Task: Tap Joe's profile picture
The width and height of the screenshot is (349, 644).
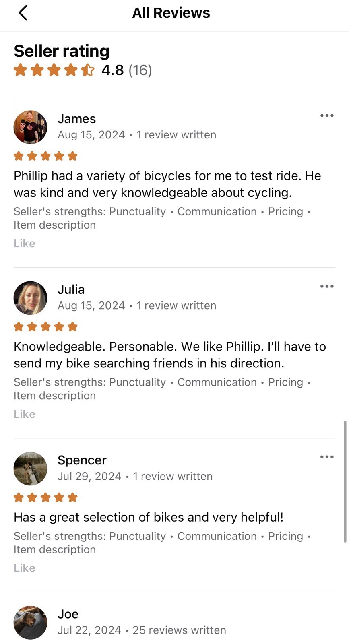Action: pyautogui.click(x=31, y=622)
